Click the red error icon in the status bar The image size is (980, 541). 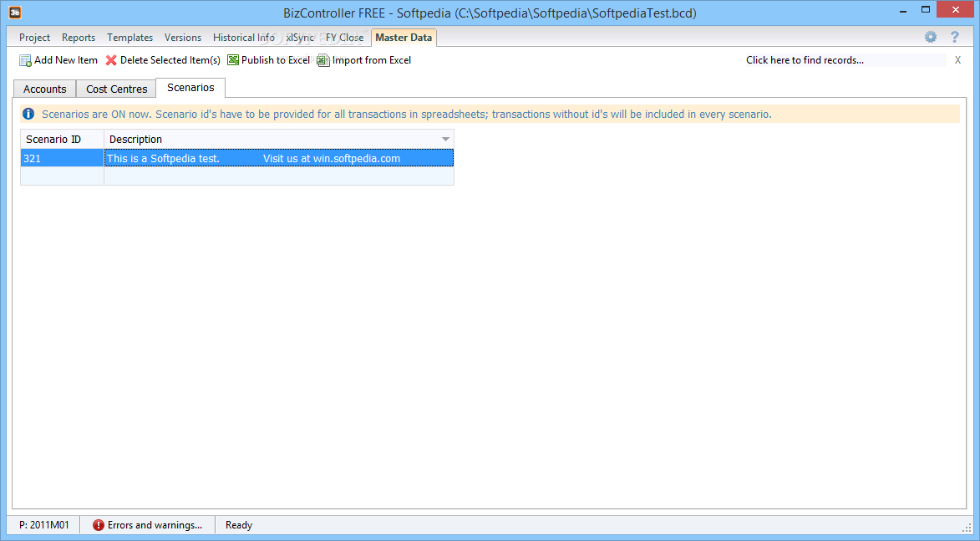[98, 525]
